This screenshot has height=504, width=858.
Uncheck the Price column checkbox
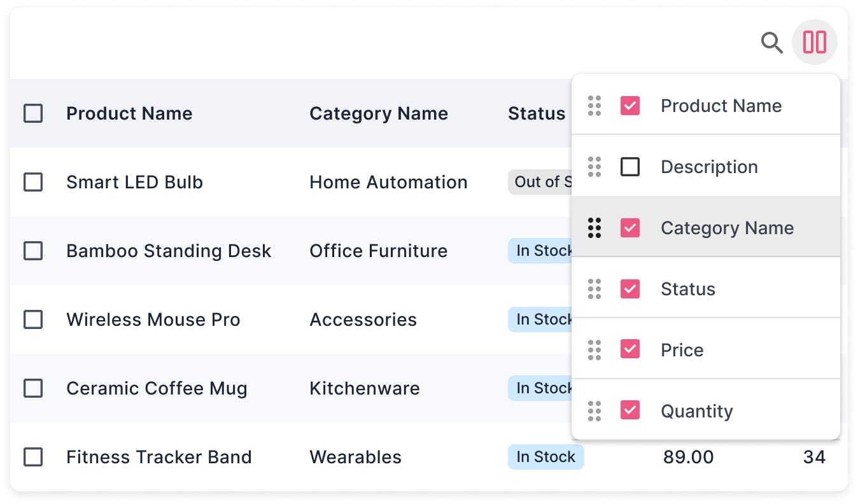(630, 350)
